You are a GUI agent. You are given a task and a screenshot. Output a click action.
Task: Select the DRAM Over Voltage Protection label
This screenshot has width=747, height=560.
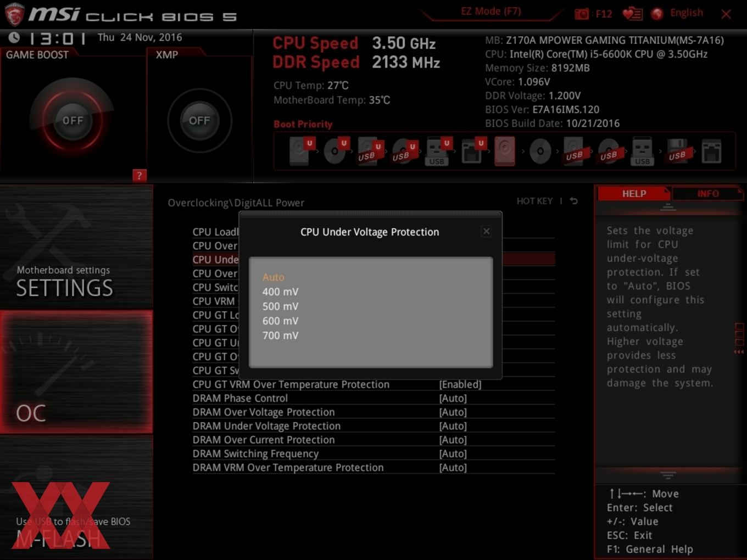(x=264, y=412)
